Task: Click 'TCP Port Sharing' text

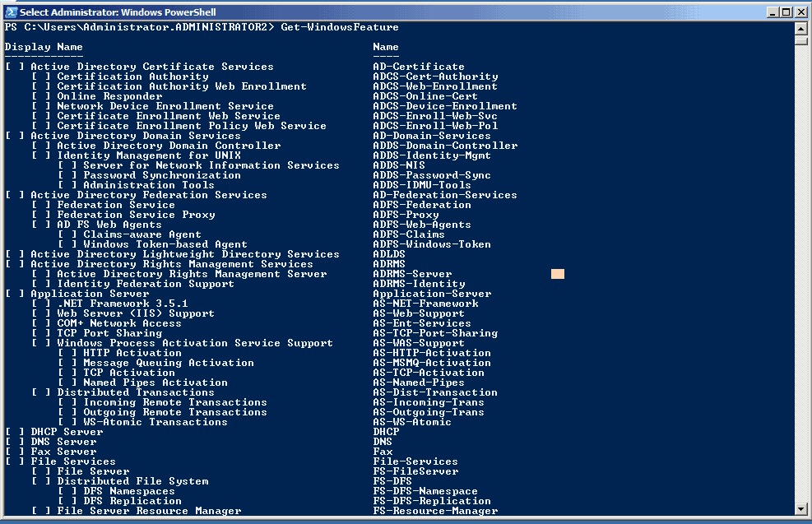Action: click(x=109, y=333)
